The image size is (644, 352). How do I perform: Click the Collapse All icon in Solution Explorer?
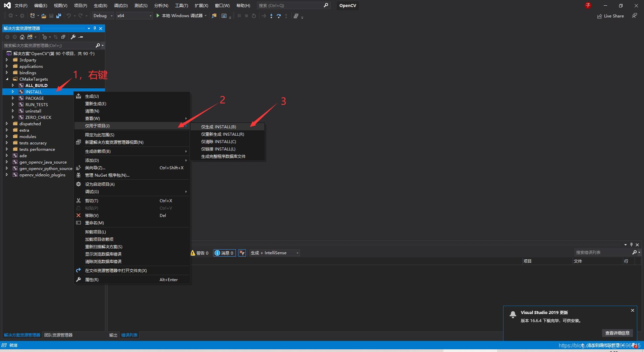point(63,37)
